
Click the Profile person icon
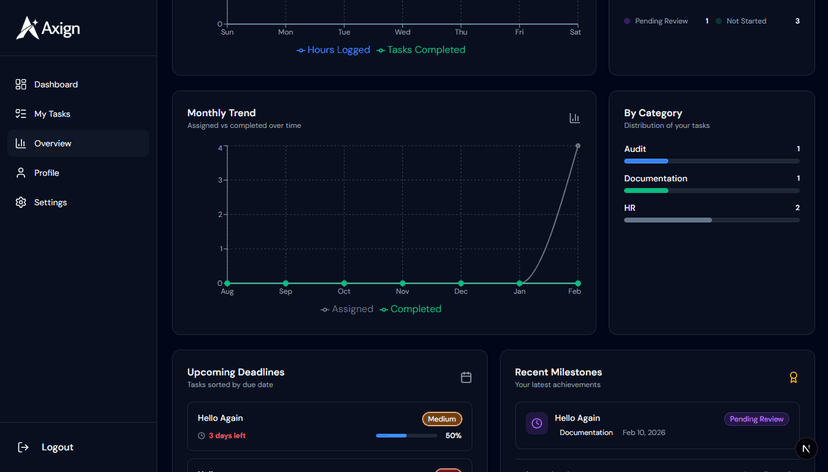21,173
